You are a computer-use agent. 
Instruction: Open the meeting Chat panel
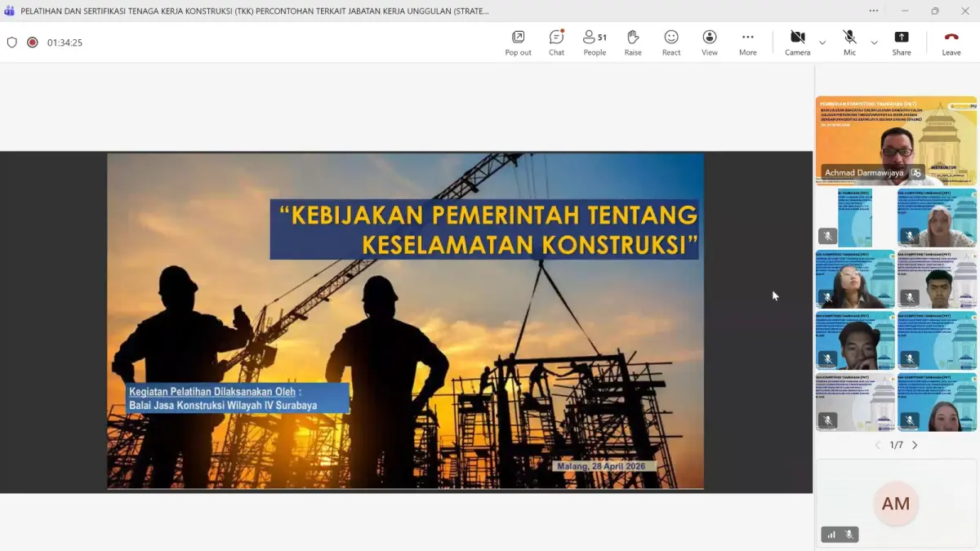[556, 42]
